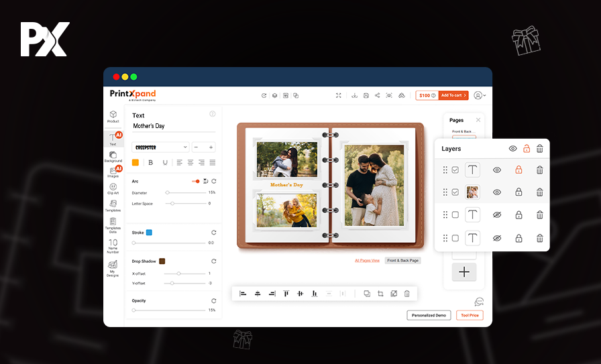Toggle the Arc switch off
The width and height of the screenshot is (601, 364).
pyautogui.click(x=196, y=181)
